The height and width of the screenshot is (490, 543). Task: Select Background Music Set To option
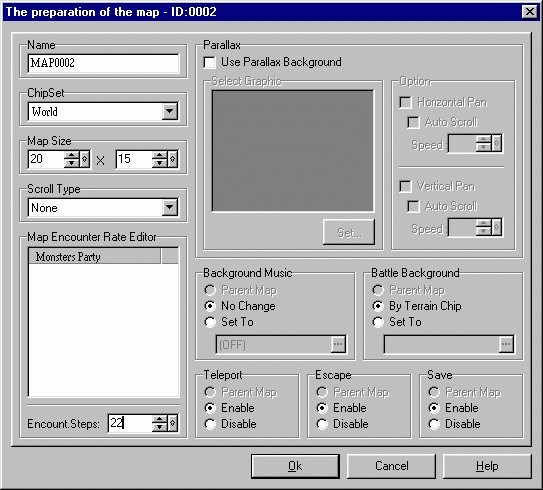tap(210, 322)
